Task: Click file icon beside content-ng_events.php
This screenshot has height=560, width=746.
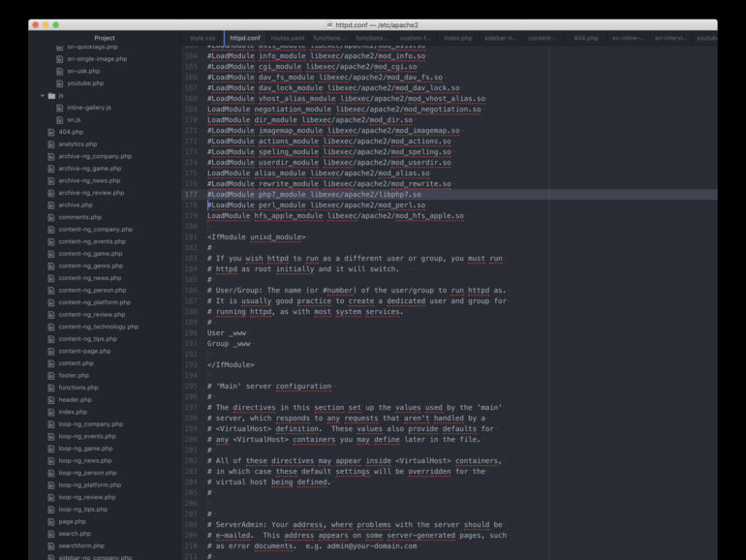Action: 51,241
